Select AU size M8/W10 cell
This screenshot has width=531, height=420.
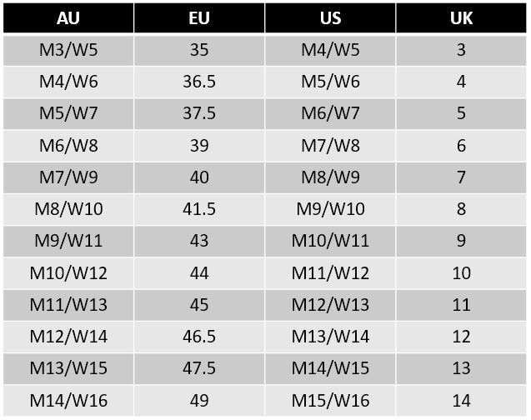(x=68, y=209)
